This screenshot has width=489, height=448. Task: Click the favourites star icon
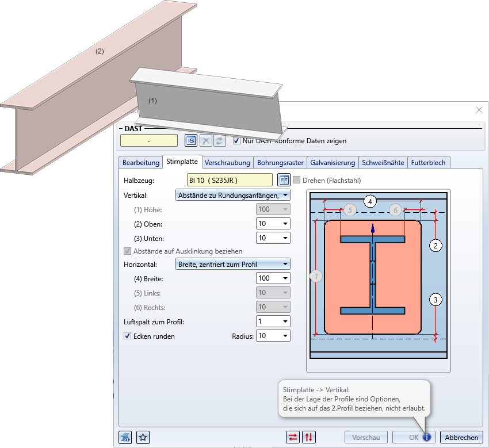[143, 437]
